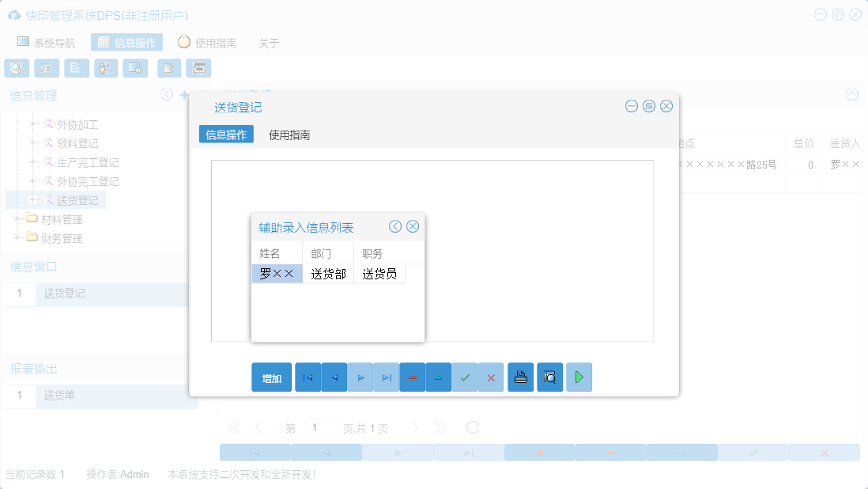868x489 pixels.
Task: Collapse the 信息管理 panel with arrow
Action: [167, 95]
